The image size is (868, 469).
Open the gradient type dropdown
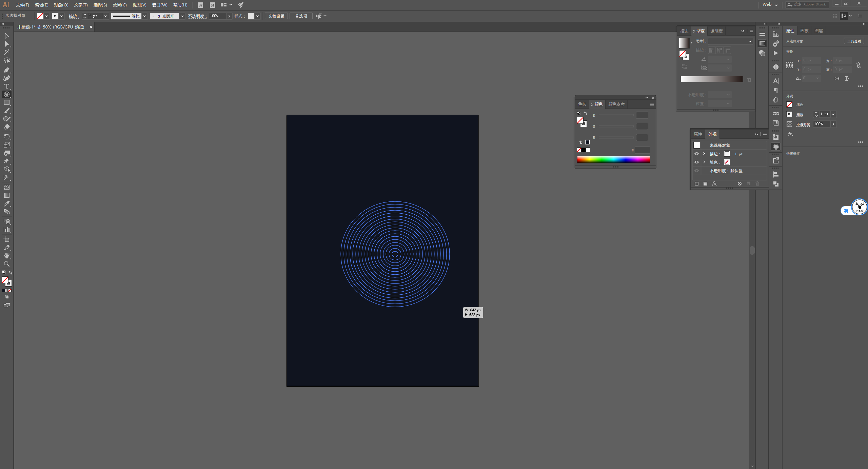pos(730,41)
